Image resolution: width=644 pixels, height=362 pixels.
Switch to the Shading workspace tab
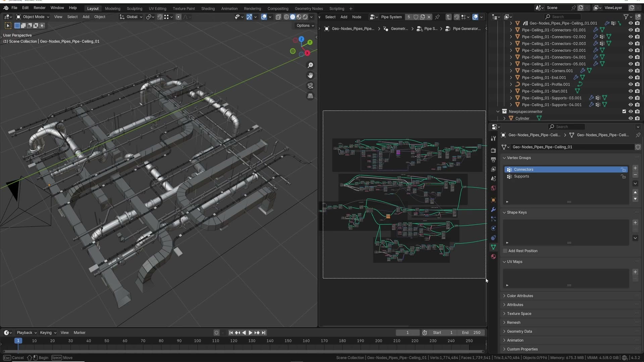coord(208,8)
